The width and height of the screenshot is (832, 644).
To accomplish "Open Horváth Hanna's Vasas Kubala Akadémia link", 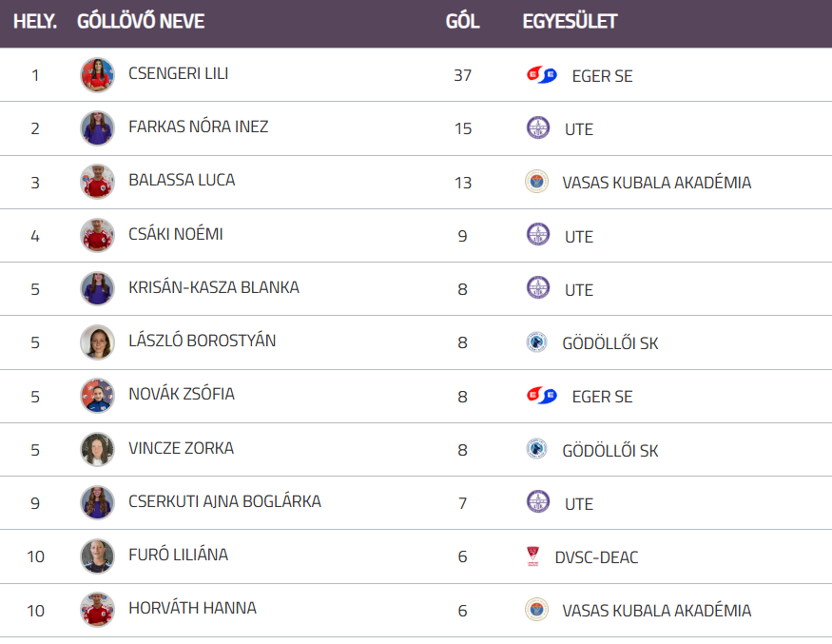I will click(x=656, y=611).
